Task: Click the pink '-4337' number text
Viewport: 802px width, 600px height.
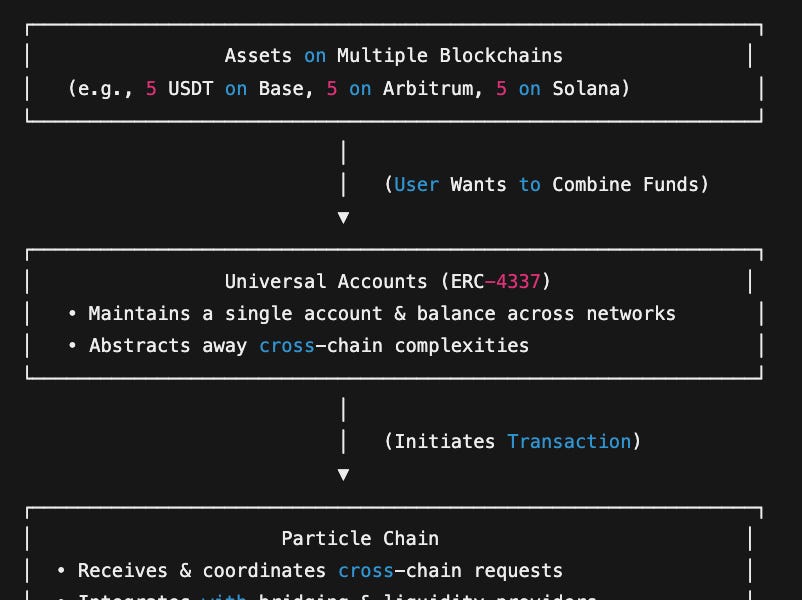Action: (x=512, y=281)
